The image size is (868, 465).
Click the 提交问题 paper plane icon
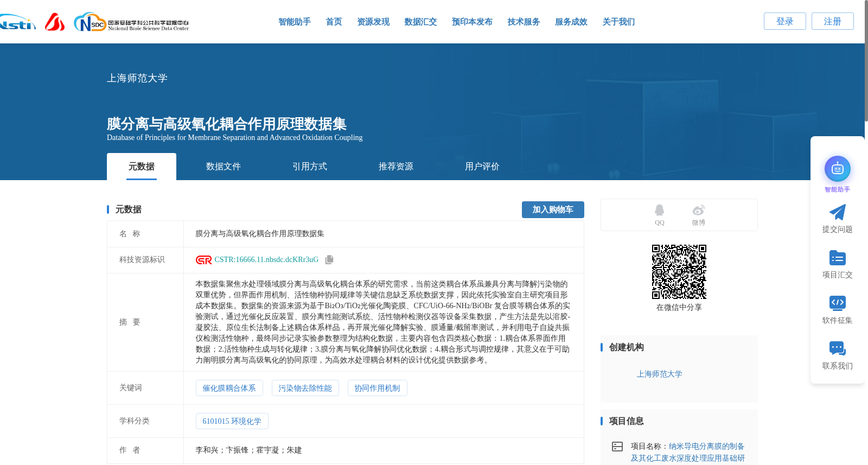837,212
